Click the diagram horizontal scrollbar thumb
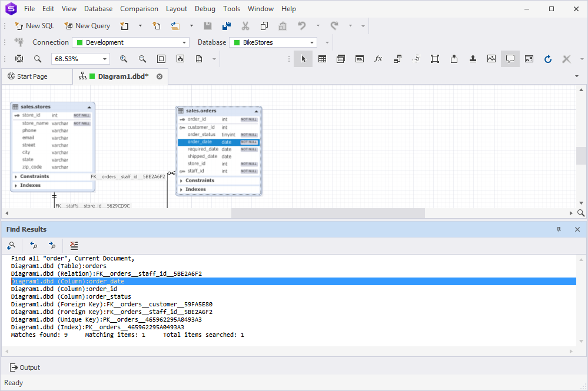The image size is (588, 391). click(328, 213)
